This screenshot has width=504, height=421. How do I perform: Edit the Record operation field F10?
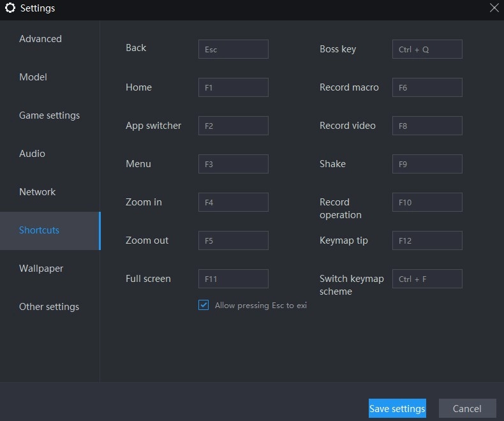pyautogui.click(x=427, y=202)
